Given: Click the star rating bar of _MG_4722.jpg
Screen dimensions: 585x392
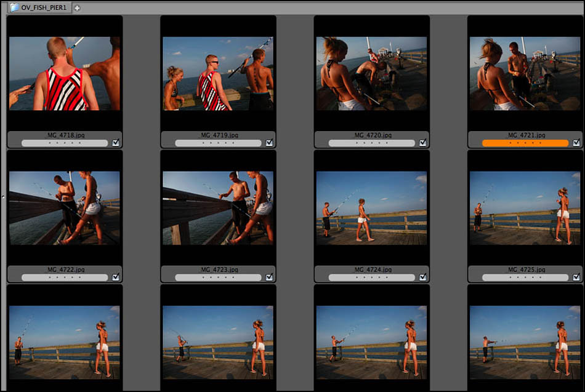Looking at the screenshot, I should click(x=65, y=278).
